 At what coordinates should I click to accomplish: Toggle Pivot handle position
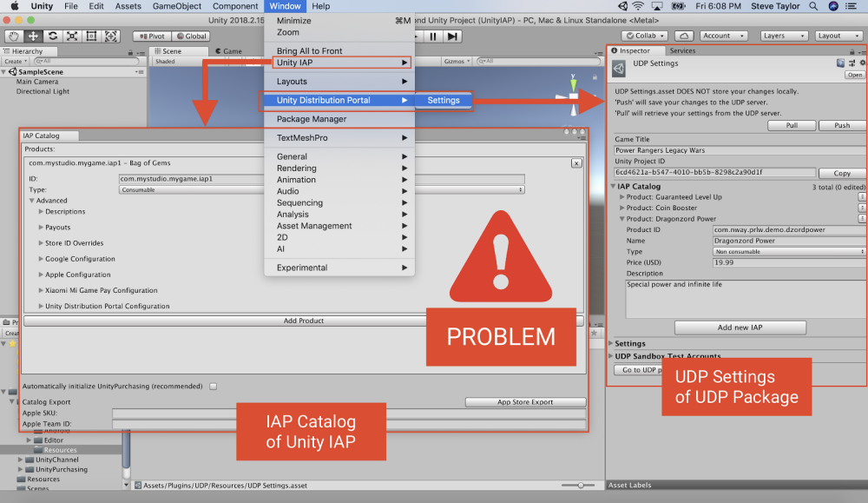[152, 36]
